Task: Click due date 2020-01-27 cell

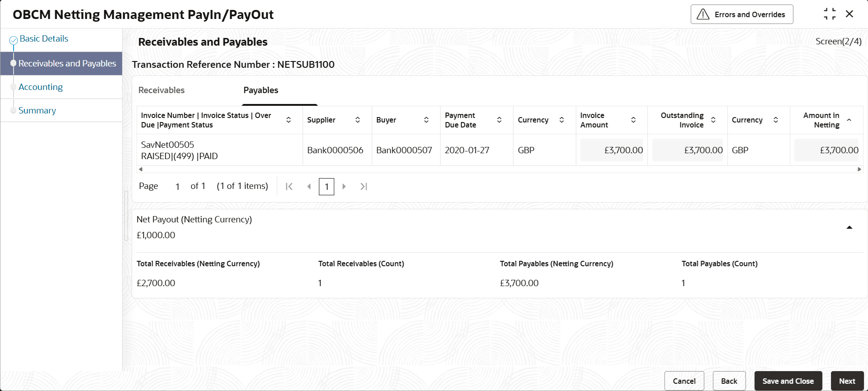Action: (477, 150)
